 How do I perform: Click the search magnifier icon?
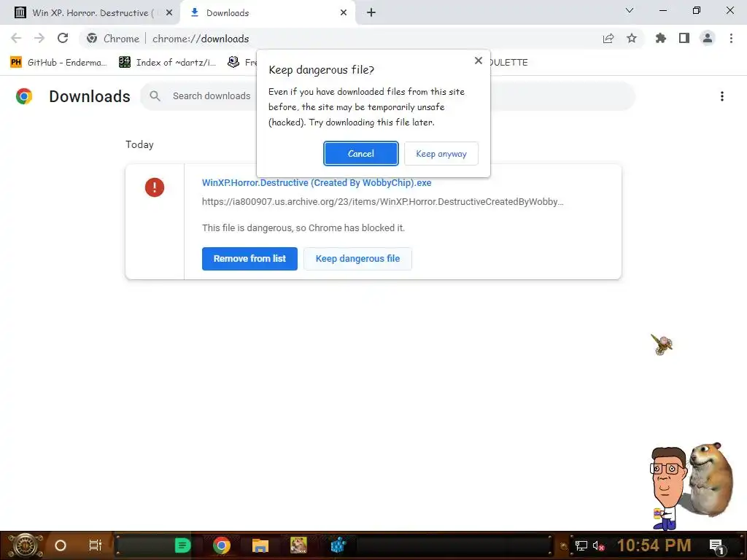(155, 96)
